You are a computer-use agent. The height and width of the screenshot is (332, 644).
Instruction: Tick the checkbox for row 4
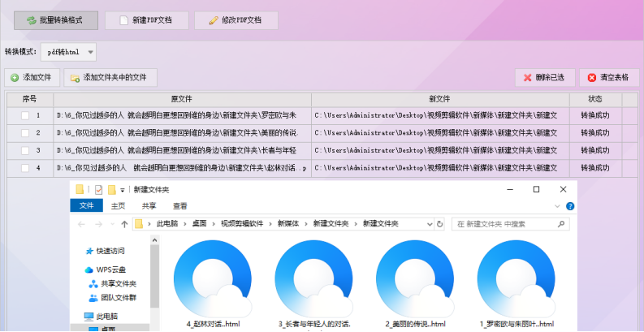click(x=25, y=168)
